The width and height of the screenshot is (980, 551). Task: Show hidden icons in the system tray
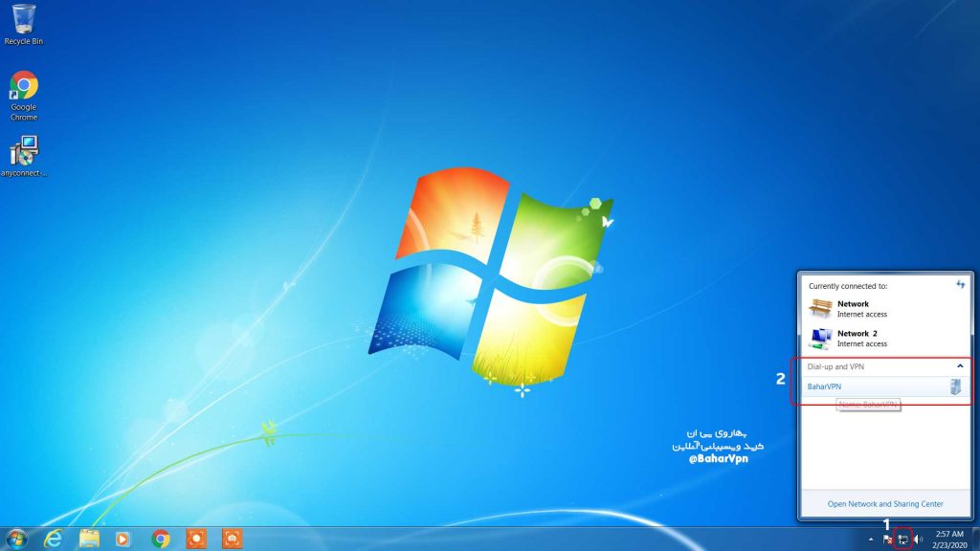[871, 540]
